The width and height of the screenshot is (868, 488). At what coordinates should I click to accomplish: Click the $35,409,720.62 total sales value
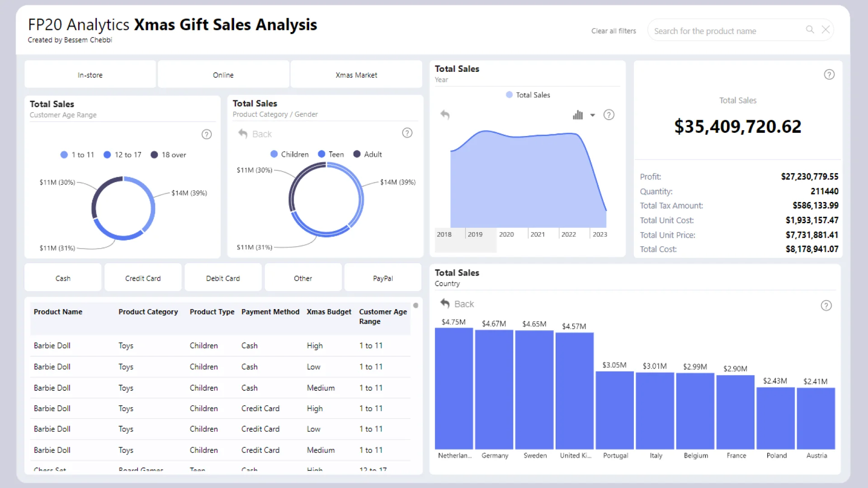738,127
